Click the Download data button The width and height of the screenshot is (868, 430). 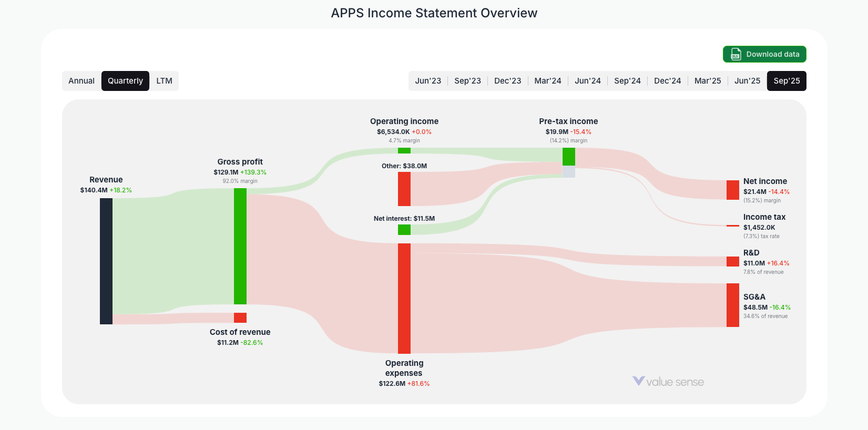(764, 54)
